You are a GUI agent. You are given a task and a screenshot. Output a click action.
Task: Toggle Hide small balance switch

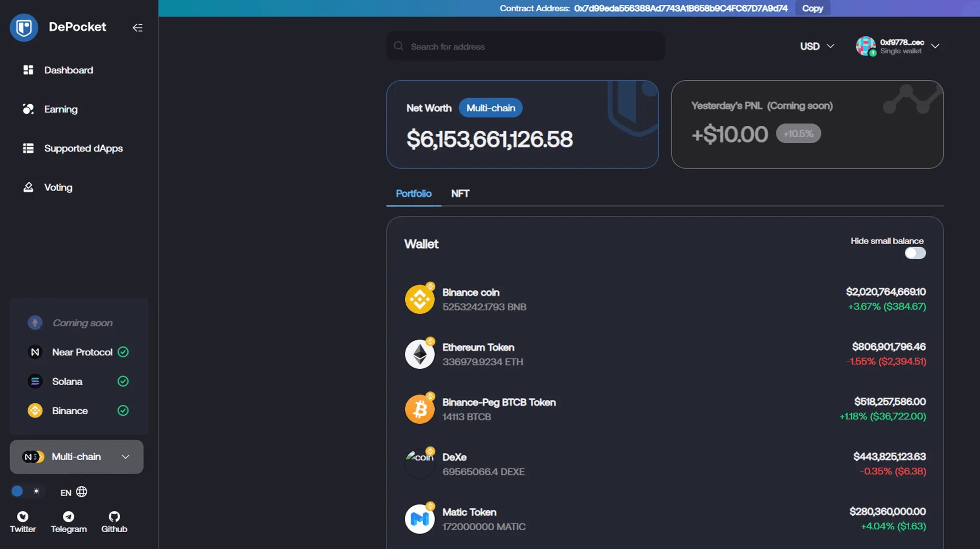point(915,253)
